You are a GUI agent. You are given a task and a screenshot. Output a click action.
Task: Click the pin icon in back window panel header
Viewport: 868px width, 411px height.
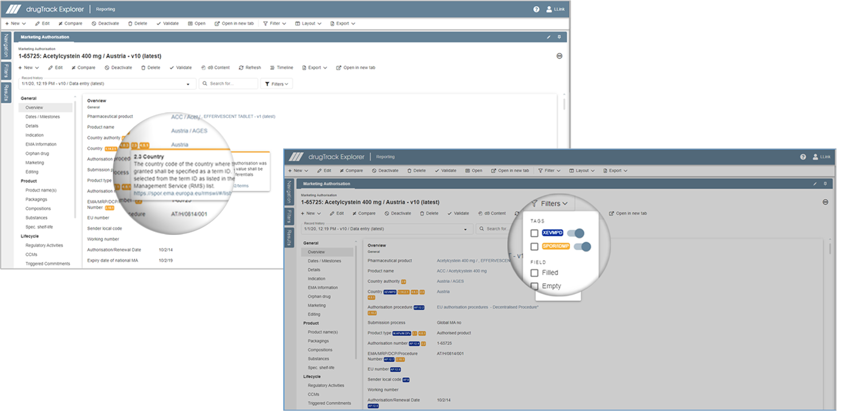[559, 37]
